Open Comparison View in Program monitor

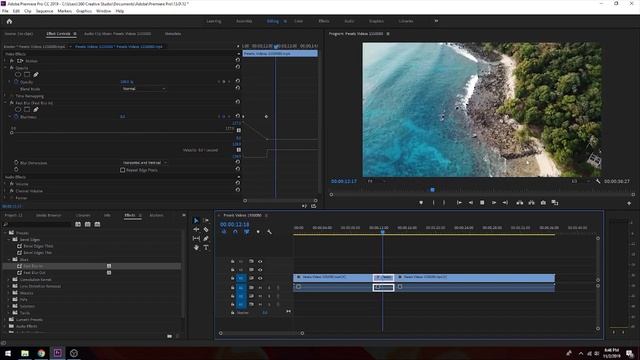coord(555,202)
